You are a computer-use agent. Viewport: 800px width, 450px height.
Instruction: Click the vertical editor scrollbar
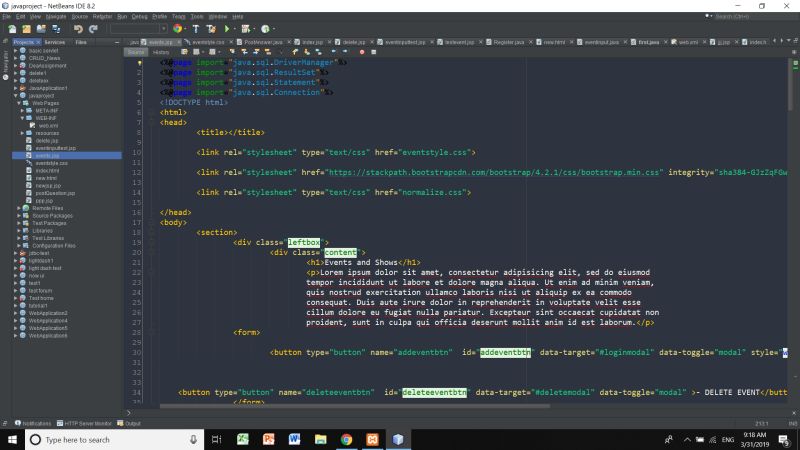click(x=790, y=84)
